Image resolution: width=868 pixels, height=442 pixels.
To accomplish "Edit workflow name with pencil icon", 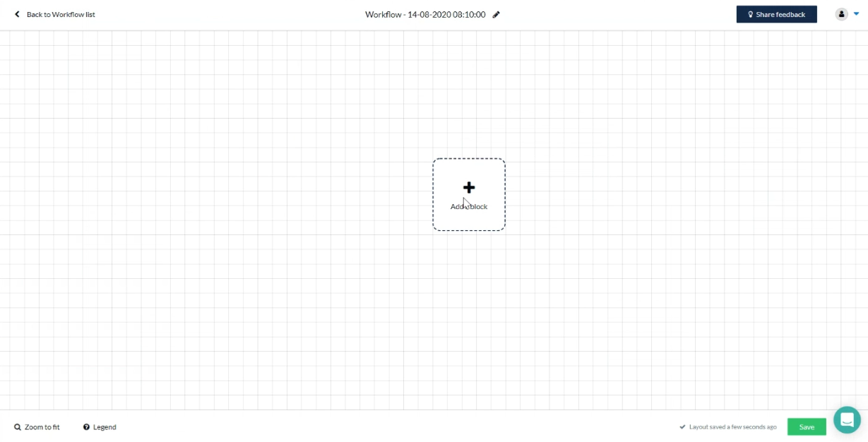I will tap(497, 14).
